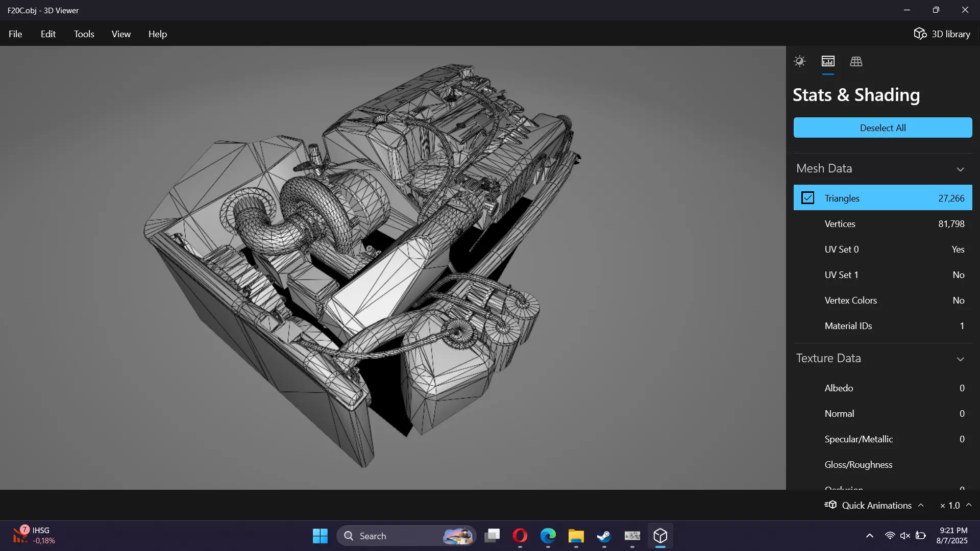Open the Environment & Lighting tab icon
The height and width of the screenshot is (551, 980).
(800, 61)
